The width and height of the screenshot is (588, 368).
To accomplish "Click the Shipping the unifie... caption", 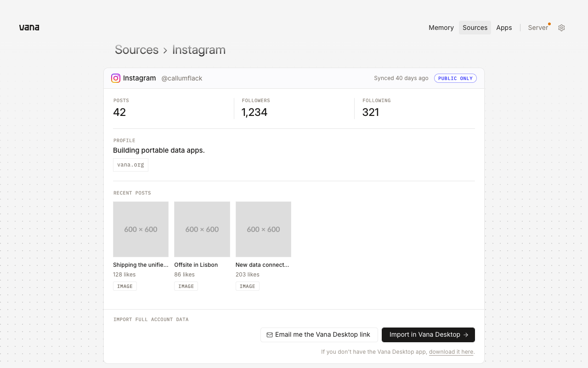I will pyautogui.click(x=141, y=265).
